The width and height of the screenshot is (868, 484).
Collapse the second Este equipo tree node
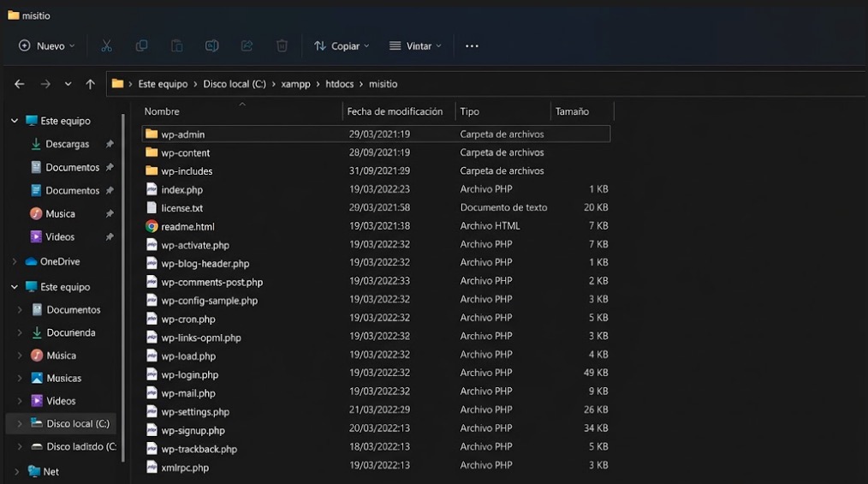[15, 287]
